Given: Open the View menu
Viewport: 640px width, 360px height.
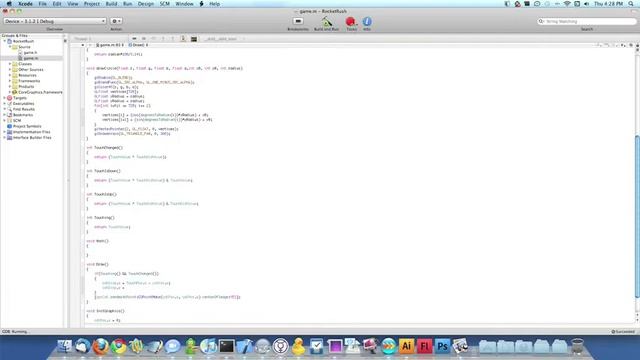Looking at the screenshot, I should coord(73,4).
